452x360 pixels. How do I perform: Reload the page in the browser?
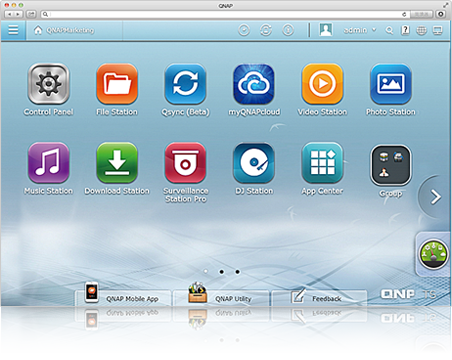pyautogui.click(x=404, y=14)
